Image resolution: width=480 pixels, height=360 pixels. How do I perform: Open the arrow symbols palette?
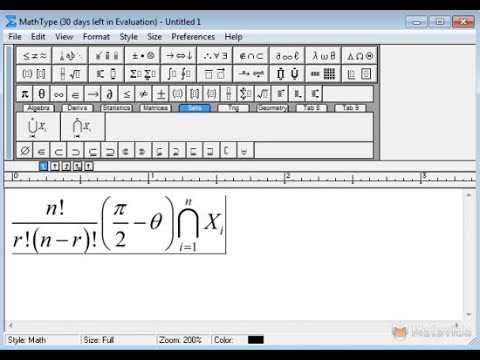[179, 56]
